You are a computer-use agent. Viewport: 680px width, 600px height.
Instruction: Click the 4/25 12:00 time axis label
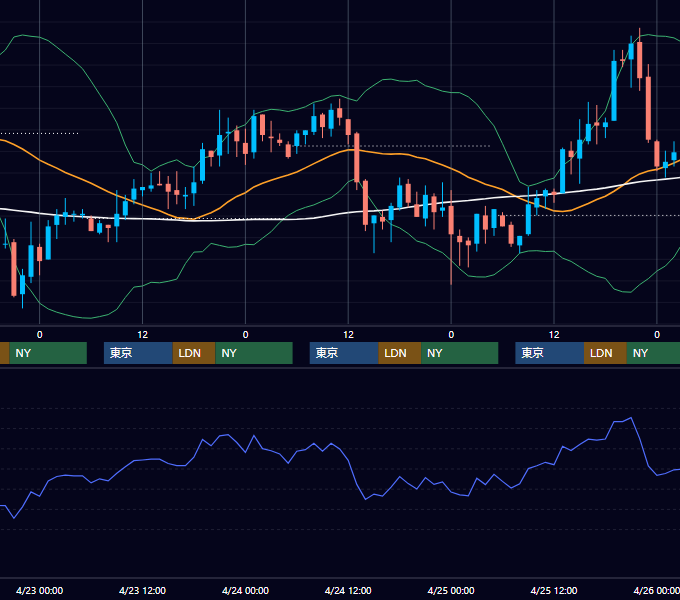click(554, 590)
